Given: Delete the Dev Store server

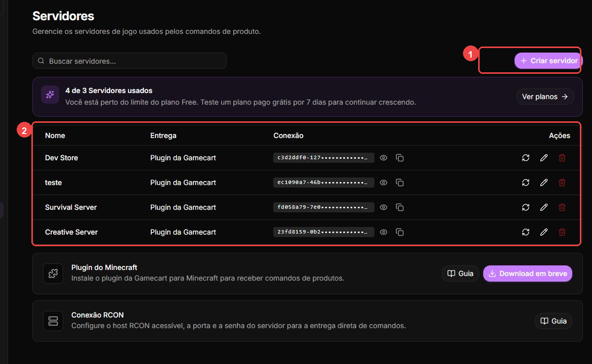Looking at the screenshot, I should pos(562,158).
